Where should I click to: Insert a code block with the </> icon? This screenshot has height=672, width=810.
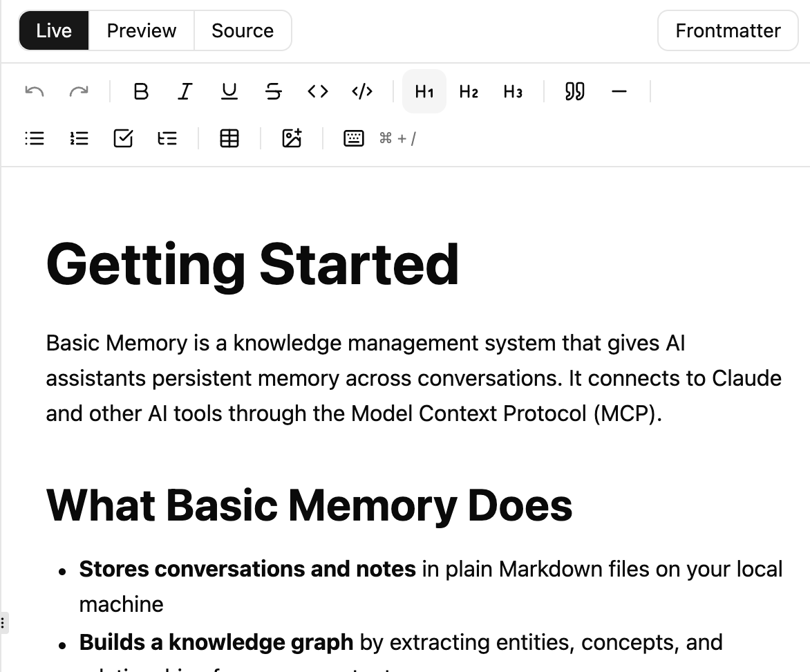pos(361,91)
